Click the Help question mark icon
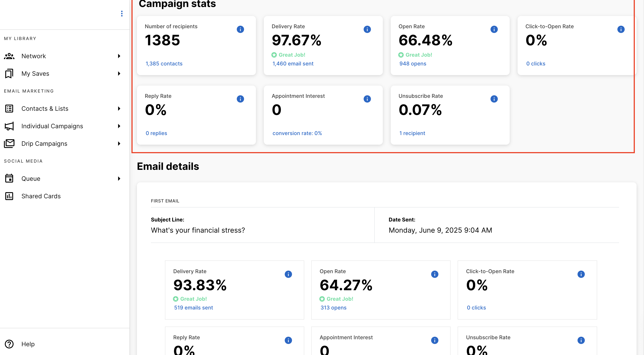The height and width of the screenshot is (355, 644). [x=9, y=344]
